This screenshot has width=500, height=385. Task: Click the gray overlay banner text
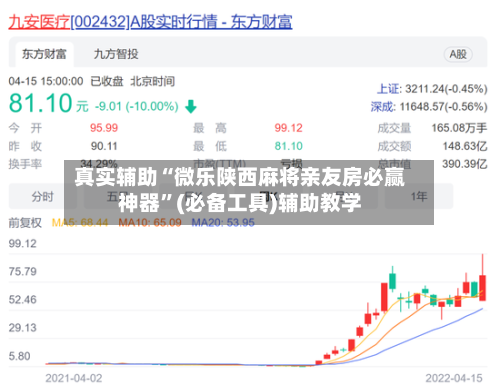coord(239,190)
